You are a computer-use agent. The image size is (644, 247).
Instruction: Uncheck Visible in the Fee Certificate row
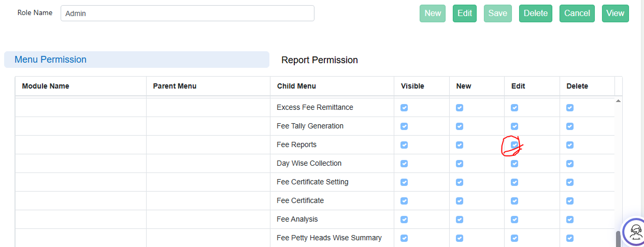(x=404, y=201)
